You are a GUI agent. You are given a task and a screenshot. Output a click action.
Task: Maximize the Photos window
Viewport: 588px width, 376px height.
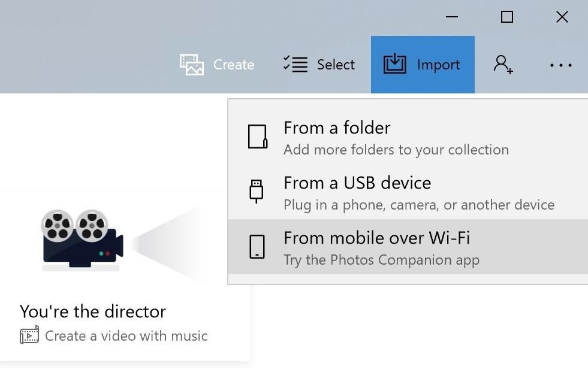point(506,17)
